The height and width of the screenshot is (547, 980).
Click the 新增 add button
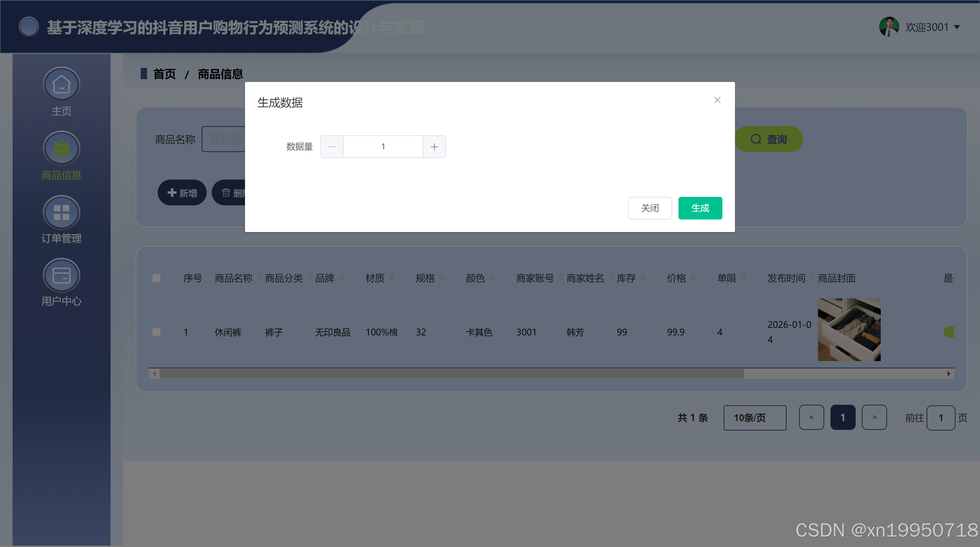point(182,192)
